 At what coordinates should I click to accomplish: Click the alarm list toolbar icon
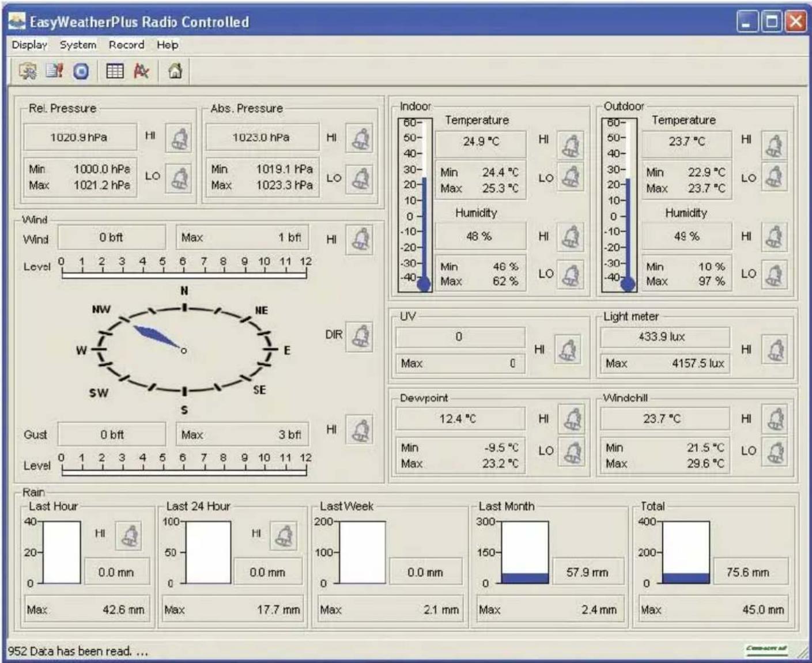click(55, 71)
